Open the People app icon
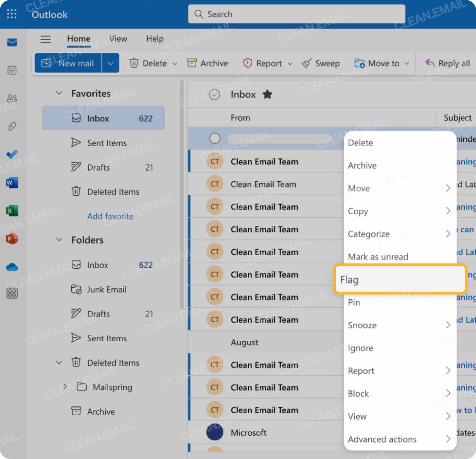 click(12, 99)
